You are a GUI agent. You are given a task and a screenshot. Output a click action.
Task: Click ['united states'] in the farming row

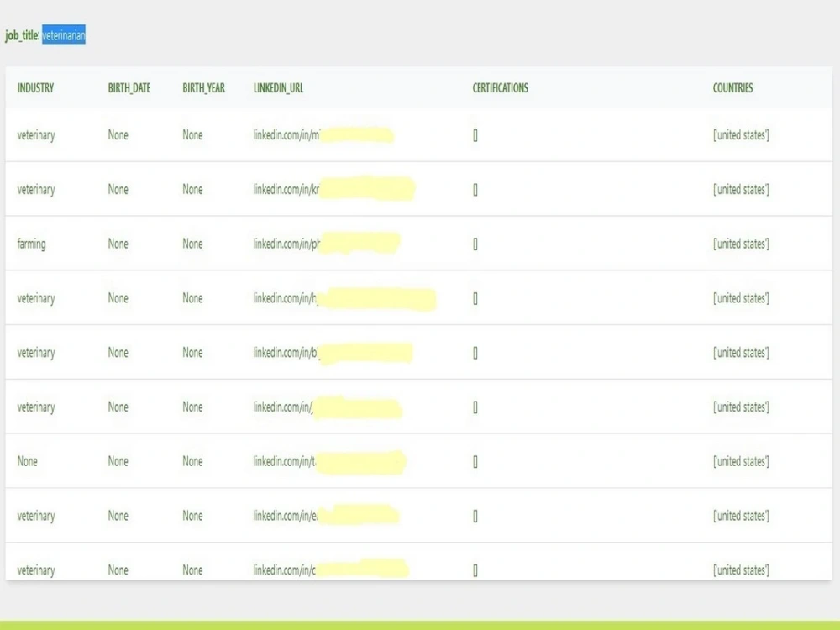(x=741, y=244)
